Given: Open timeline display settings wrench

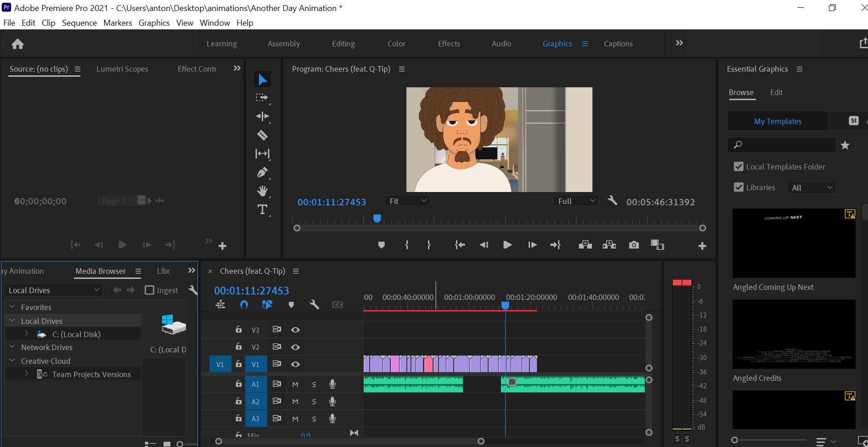Looking at the screenshot, I should click(x=314, y=305).
